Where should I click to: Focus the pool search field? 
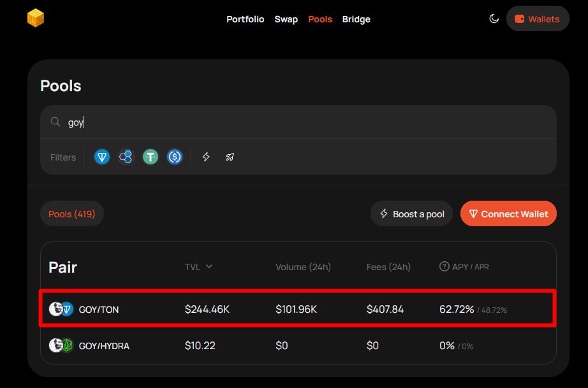[298, 122]
